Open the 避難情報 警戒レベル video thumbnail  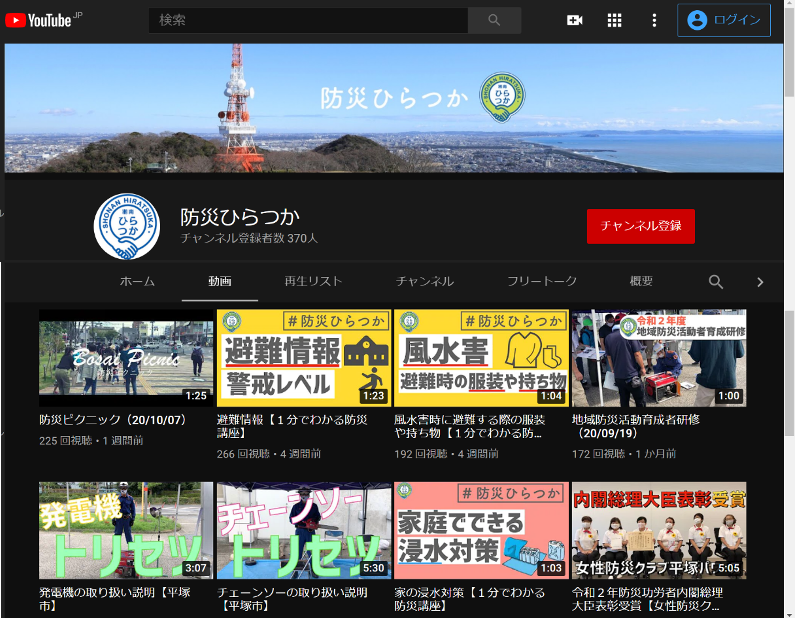[x=304, y=357]
